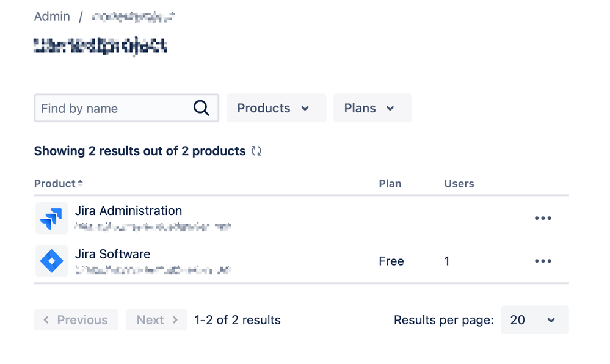
Task: Click the Previous page chevron icon
Action: point(46,320)
